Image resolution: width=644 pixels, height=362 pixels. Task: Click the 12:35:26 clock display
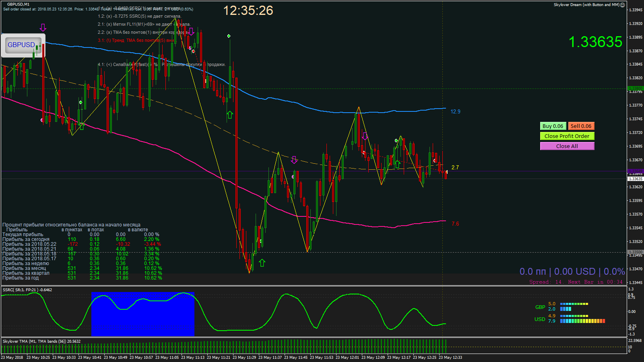tap(248, 10)
